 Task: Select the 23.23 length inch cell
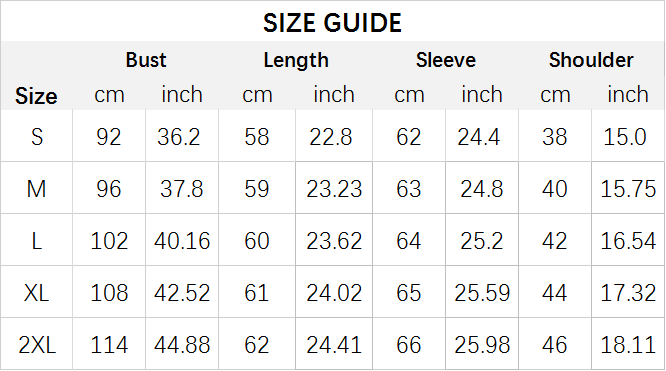334,189
